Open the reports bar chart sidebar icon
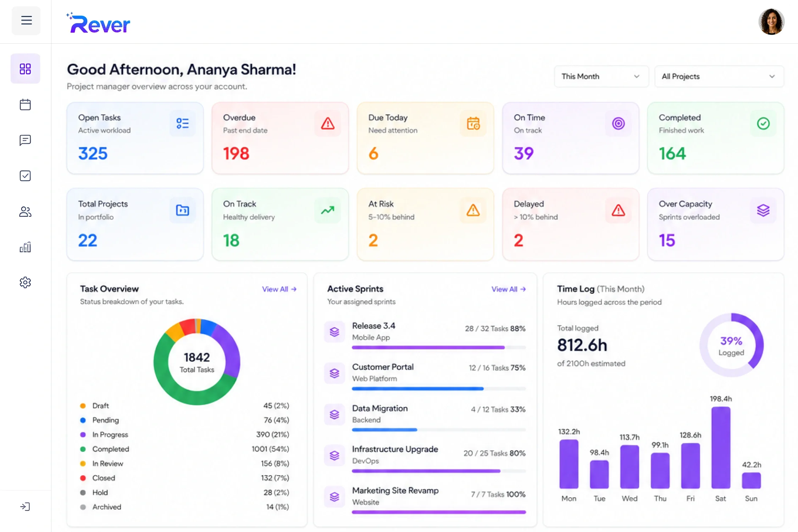Image resolution: width=798 pixels, height=532 pixels. click(25, 247)
